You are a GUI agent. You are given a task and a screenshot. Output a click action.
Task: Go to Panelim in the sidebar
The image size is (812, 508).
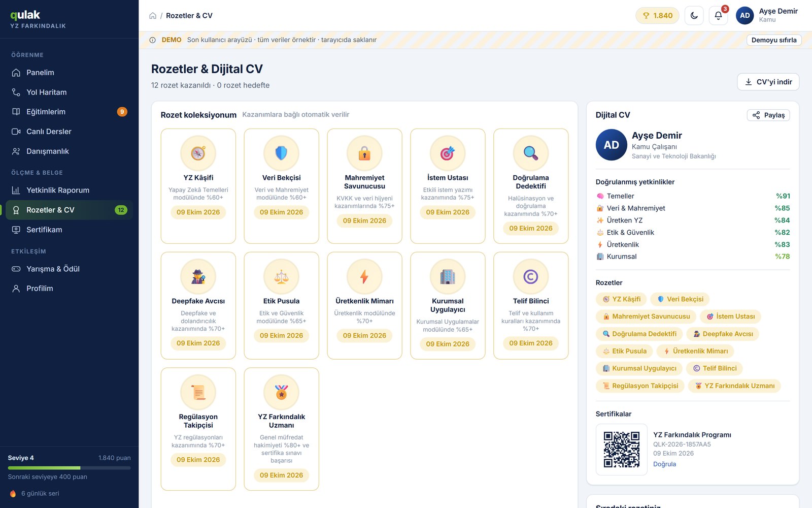69,73
